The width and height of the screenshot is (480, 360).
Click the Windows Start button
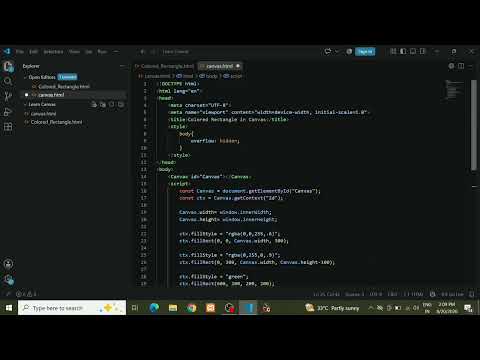click(9, 308)
